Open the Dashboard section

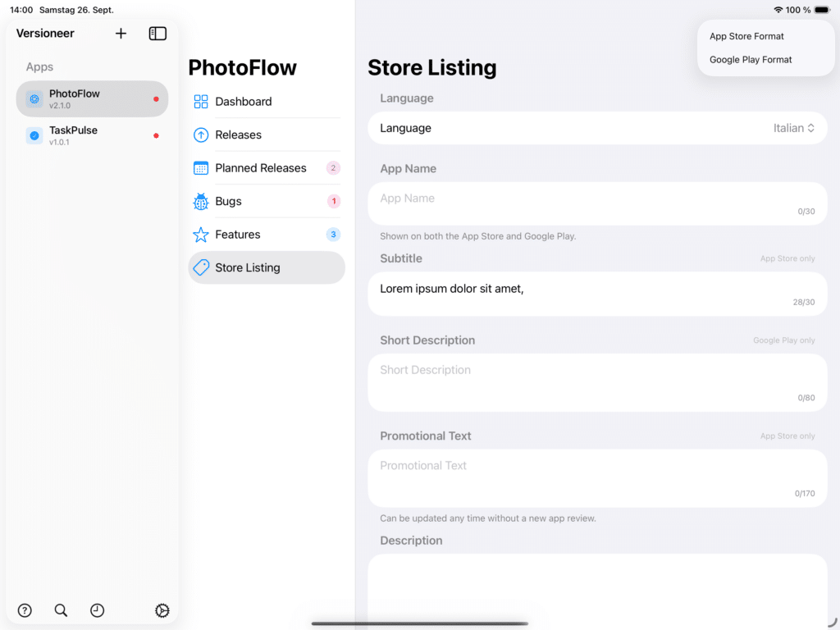coord(267,101)
